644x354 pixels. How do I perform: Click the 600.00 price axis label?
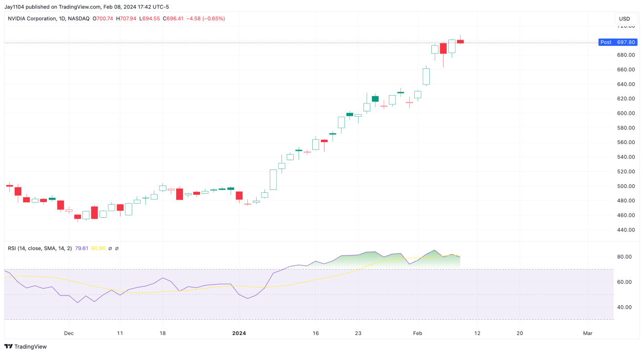click(x=626, y=113)
